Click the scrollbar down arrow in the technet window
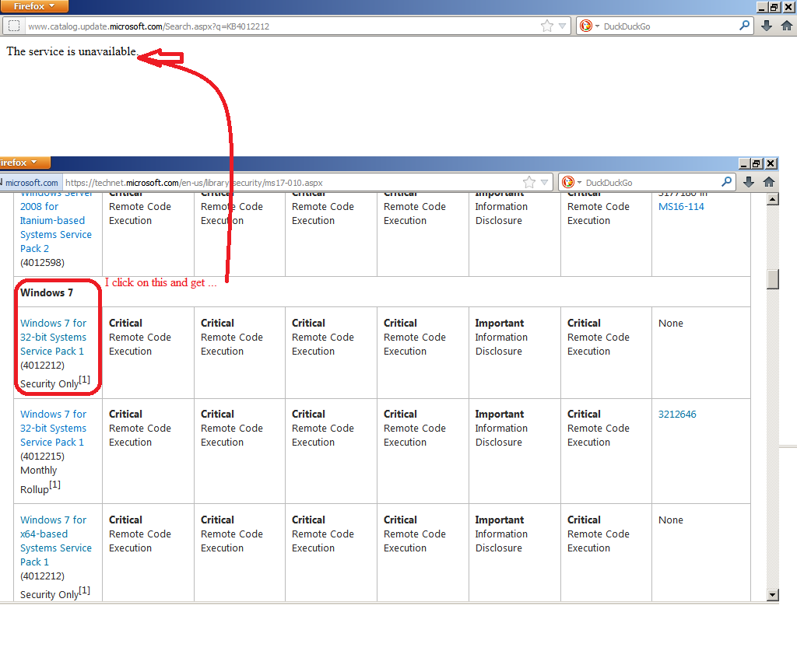The image size is (797, 672). pos(773,595)
